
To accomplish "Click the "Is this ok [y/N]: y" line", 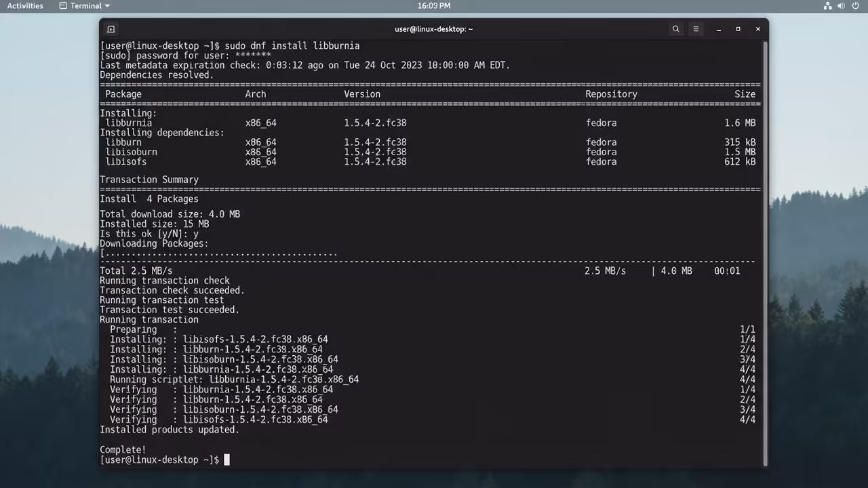I will coord(149,234).
